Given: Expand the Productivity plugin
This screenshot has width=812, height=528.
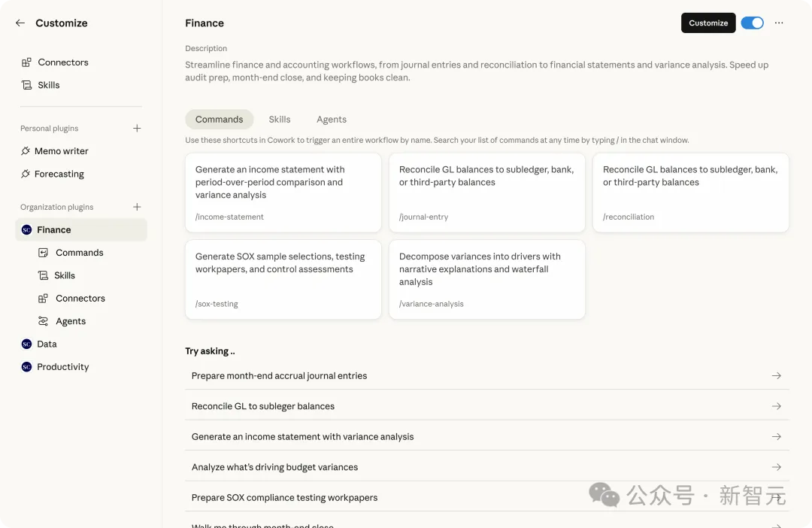Looking at the screenshot, I should (62, 367).
